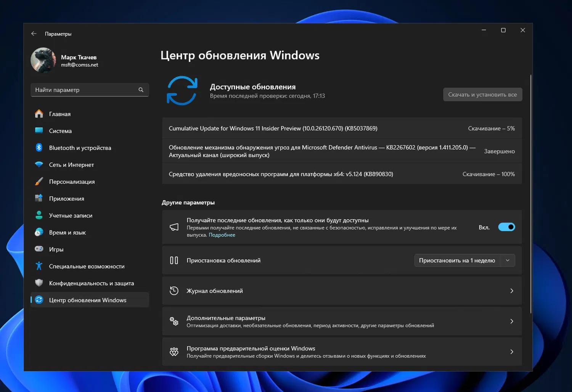The image size is (572, 392).
Task: Select the Microsoft Defender Antivirus KB2267602 update row
Action: (342, 151)
